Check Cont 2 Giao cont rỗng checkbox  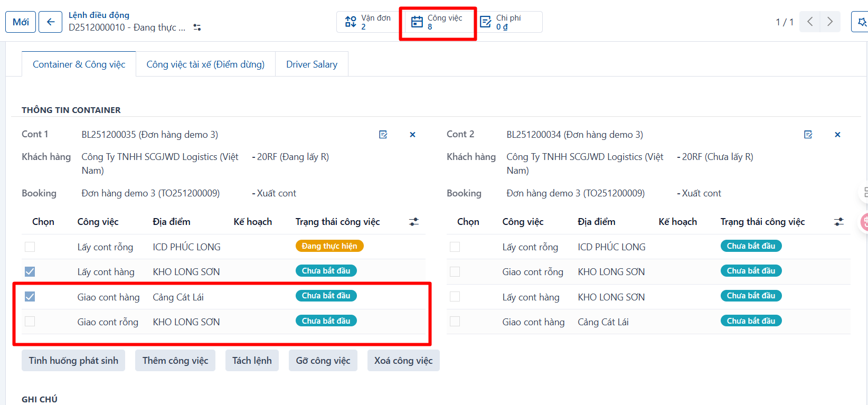(455, 271)
